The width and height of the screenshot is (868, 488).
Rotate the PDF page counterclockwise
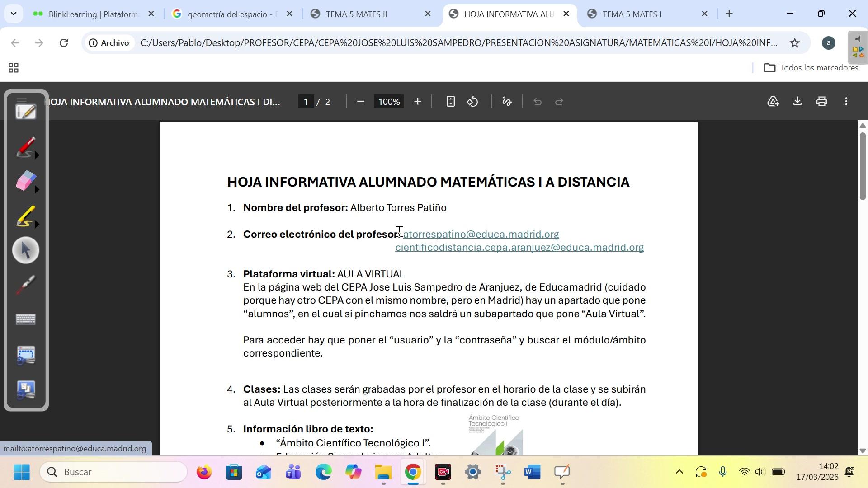click(x=472, y=102)
